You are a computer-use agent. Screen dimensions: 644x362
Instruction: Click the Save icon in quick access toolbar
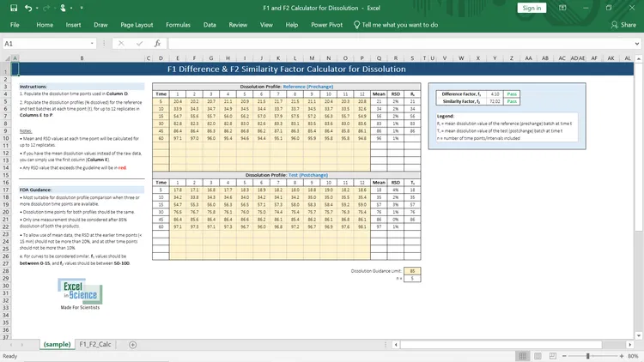click(14, 8)
